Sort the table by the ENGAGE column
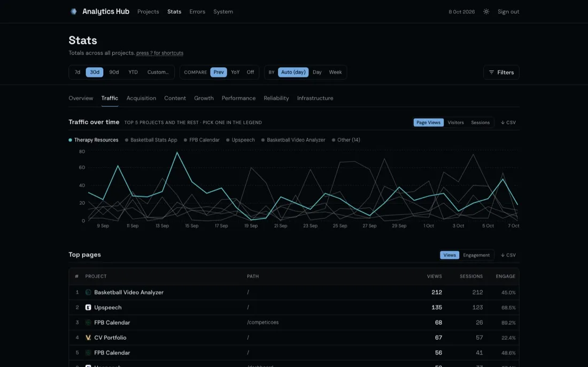Viewport: 588px width, 367px height. click(506, 276)
